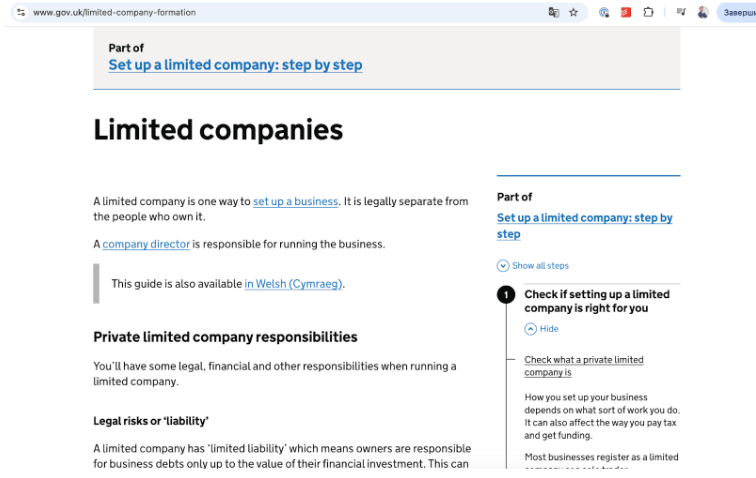
Task: Switch to the Welsh (Cymraeg) version
Action: pyautogui.click(x=293, y=284)
